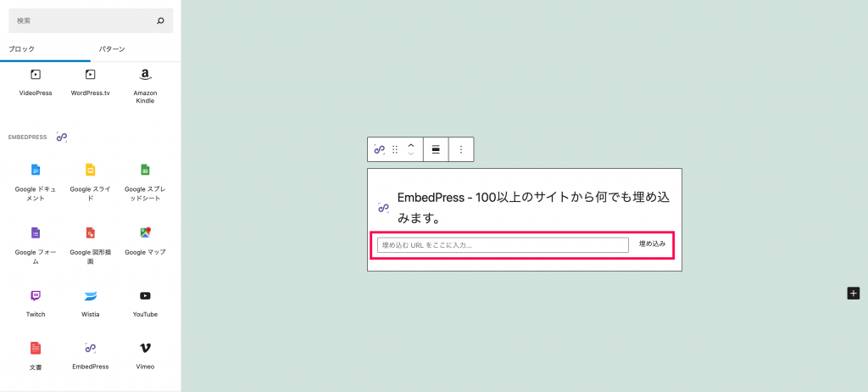Image resolution: width=868 pixels, height=392 pixels.
Task: Insert the 文書 document block
Action: pyautogui.click(x=36, y=356)
